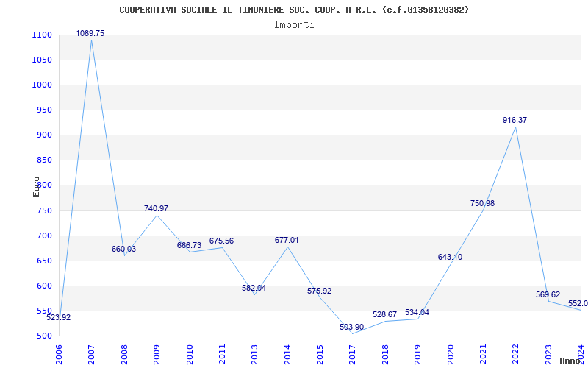Select the 569.62 data label
588x368 pixels.
pyautogui.click(x=548, y=295)
